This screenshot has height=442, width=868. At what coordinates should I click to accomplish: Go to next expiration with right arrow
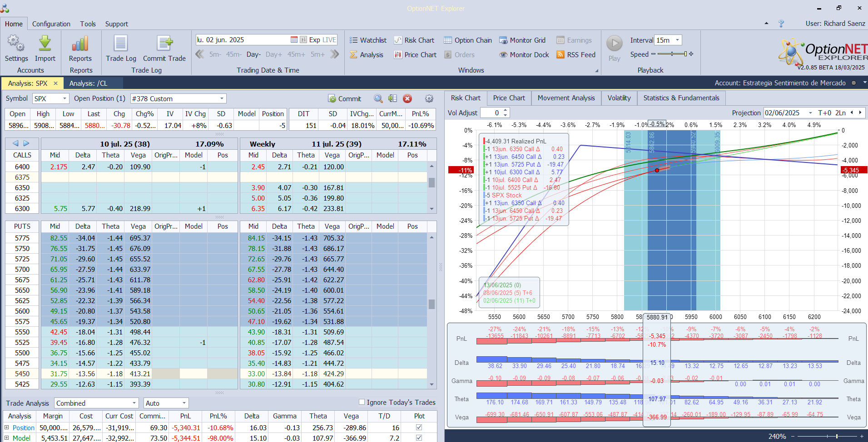coord(26,143)
